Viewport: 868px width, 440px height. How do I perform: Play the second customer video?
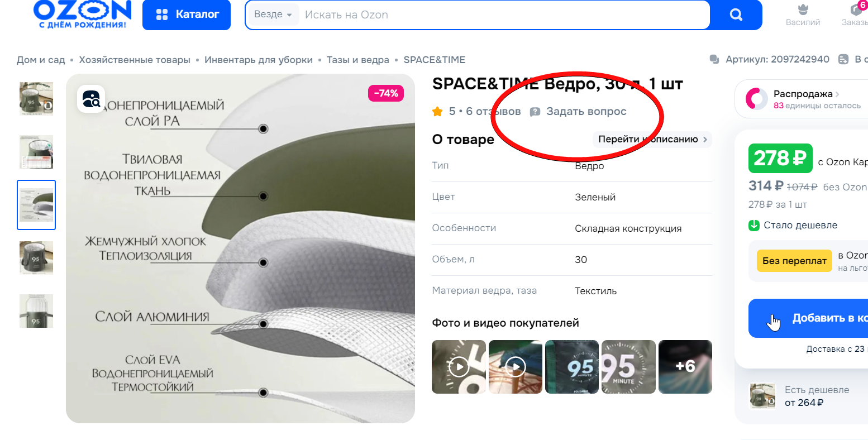coord(516,367)
